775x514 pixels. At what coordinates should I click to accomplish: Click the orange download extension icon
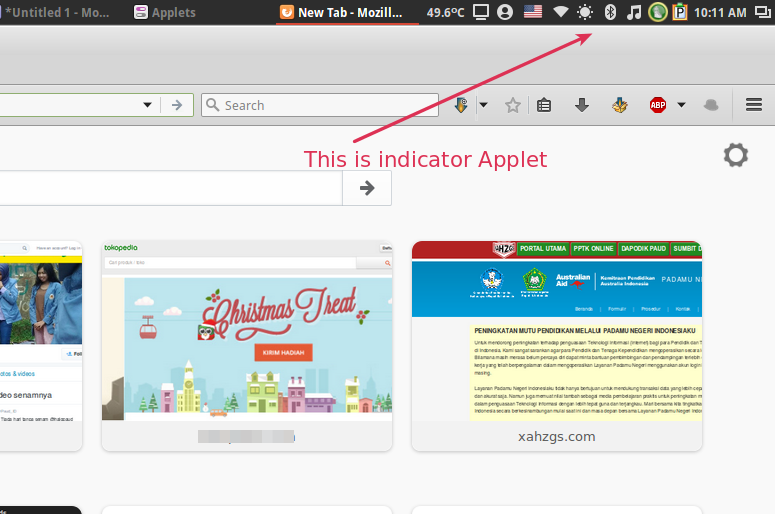tap(619, 105)
